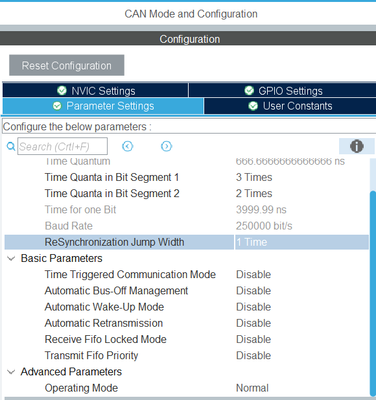The width and height of the screenshot is (376, 400).
Task: Click the Reset Configuration button
Action: coord(67,65)
